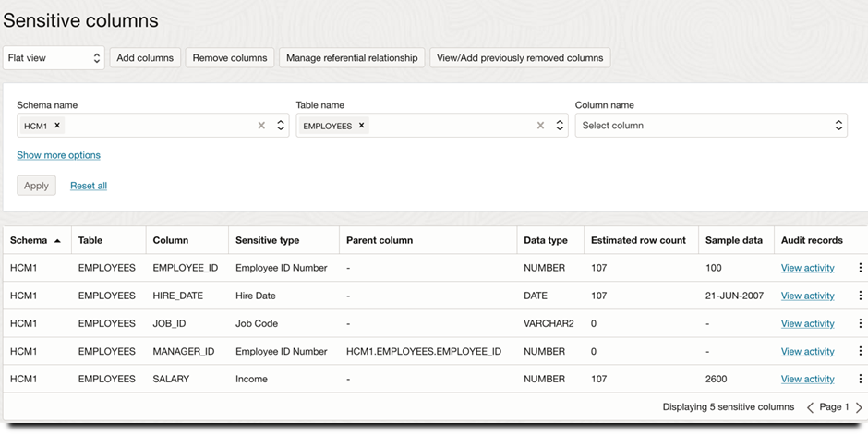Click the DATE data type cell
Viewport: 868px width, 435px height.
pos(536,296)
